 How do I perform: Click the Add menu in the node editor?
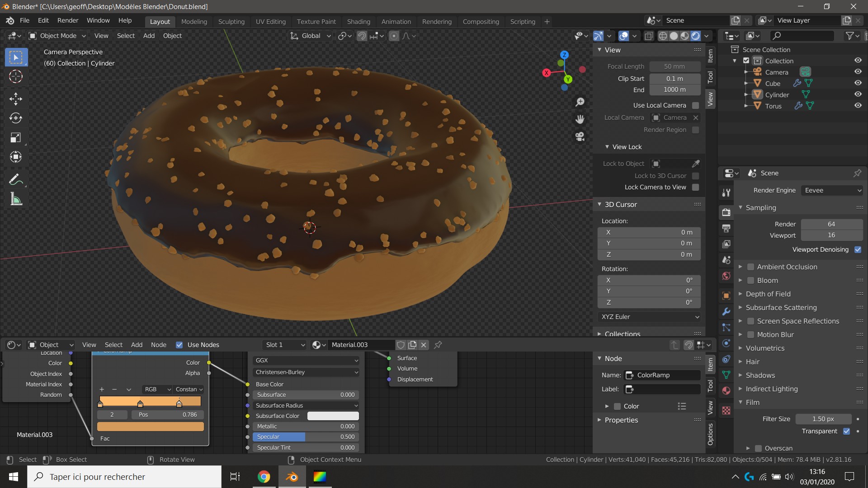click(x=137, y=345)
